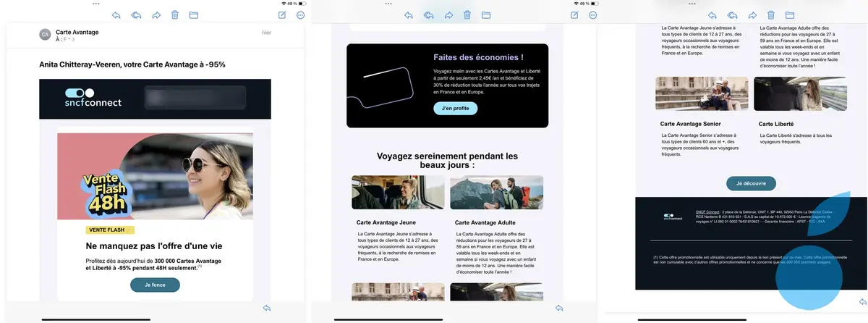Open folder icon in middle pane toolbar
This screenshot has height=323, width=868.
pyautogui.click(x=486, y=14)
